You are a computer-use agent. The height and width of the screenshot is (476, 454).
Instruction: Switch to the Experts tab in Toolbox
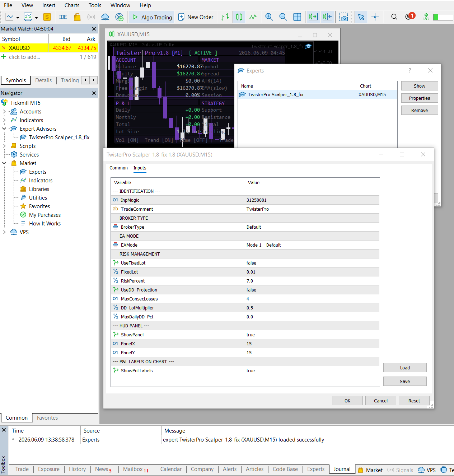click(x=316, y=469)
